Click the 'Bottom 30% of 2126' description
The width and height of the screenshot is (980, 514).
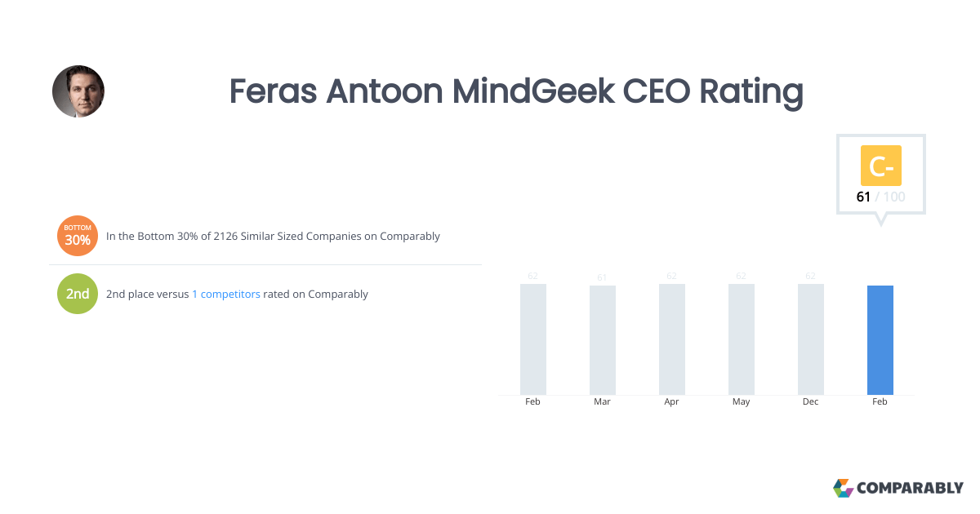tap(273, 237)
